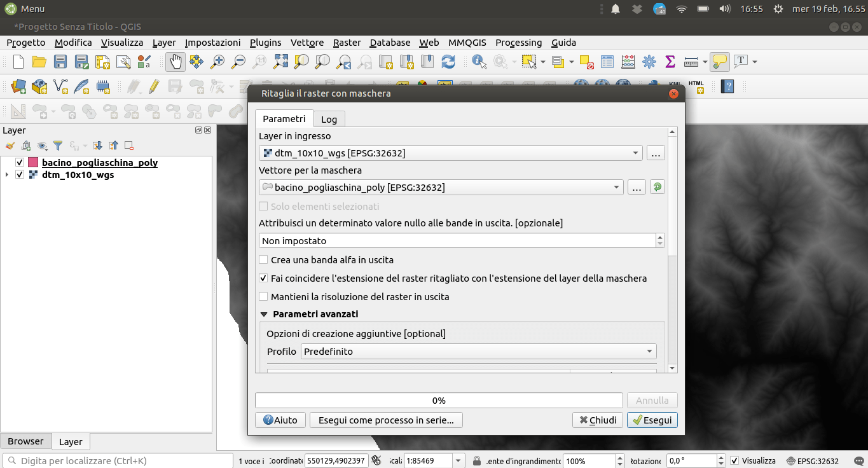The image size is (868, 468).
Task: Open the 'Layer in ingresso' dropdown
Action: pyautogui.click(x=451, y=153)
